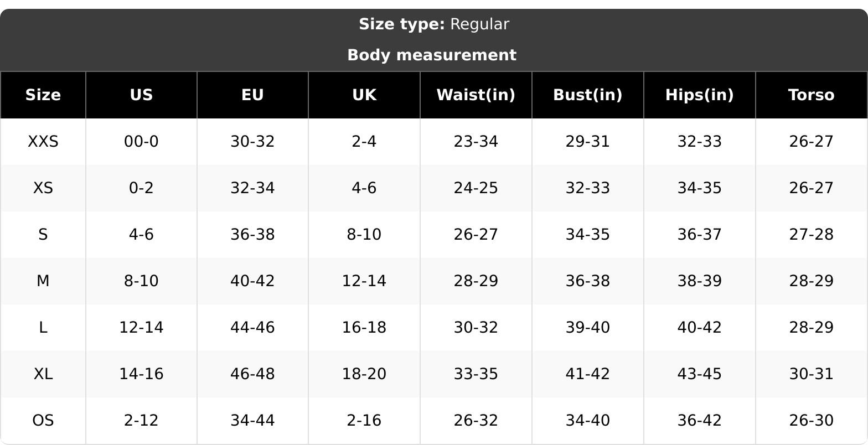Select the Hips(in) column header
The width and height of the screenshot is (868, 445).
pos(700,95)
